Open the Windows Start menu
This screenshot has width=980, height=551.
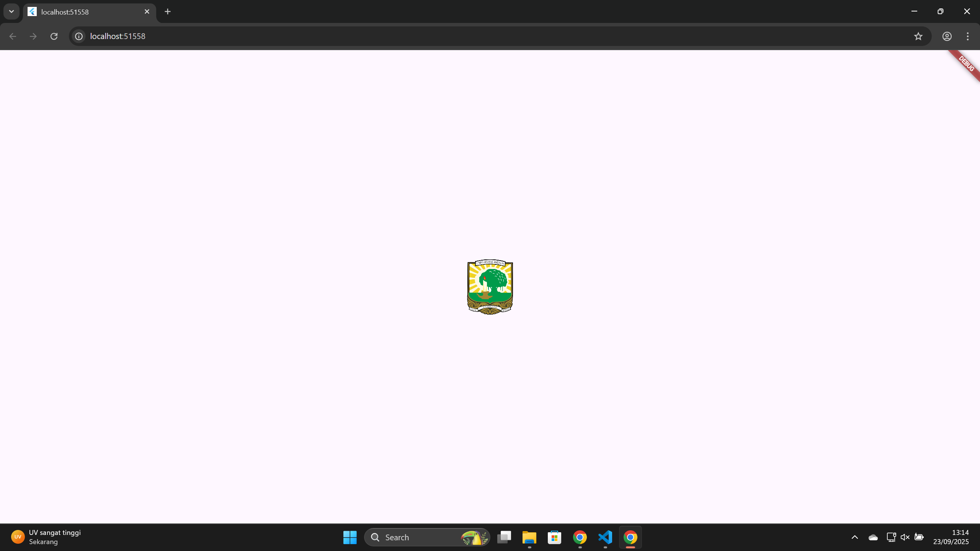point(350,537)
